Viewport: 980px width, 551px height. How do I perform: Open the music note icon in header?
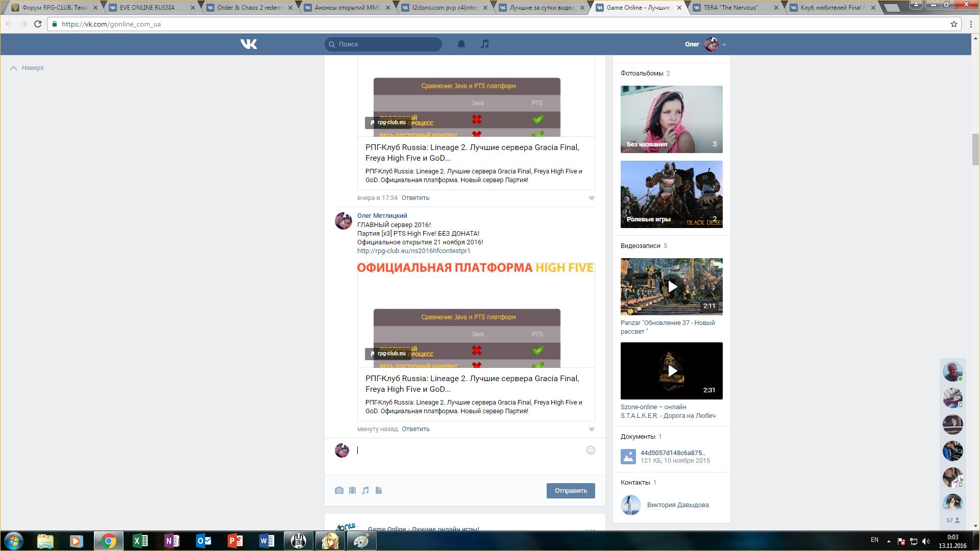485,44
